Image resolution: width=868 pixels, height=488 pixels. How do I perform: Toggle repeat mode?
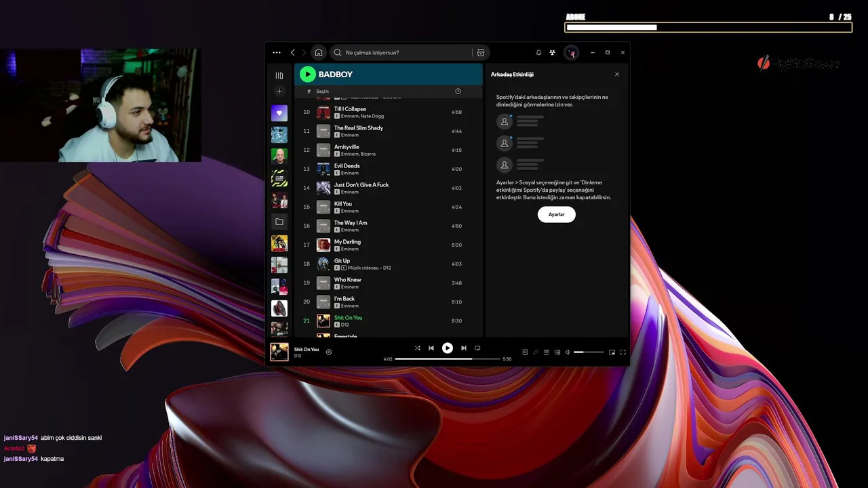(477, 348)
